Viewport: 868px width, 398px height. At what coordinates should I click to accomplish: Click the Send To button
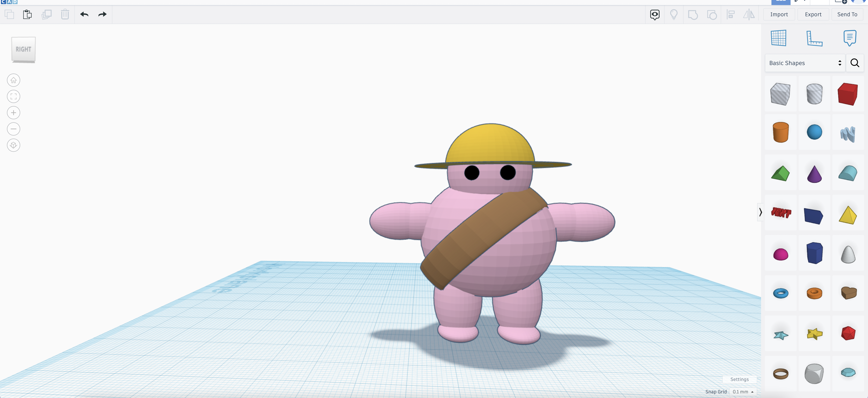tap(847, 15)
